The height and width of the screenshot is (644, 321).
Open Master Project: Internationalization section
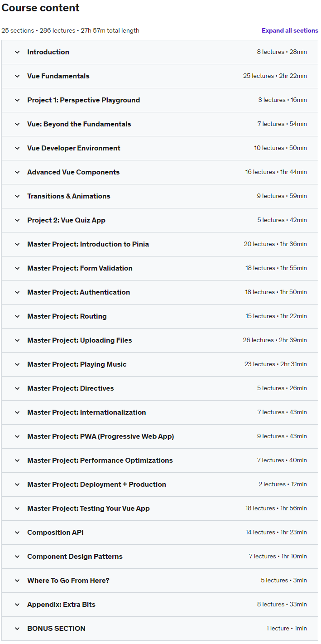[86, 412]
